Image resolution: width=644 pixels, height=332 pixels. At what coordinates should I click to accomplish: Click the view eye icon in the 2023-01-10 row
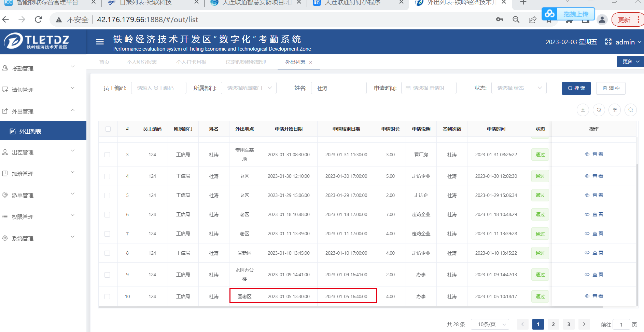(x=587, y=253)
